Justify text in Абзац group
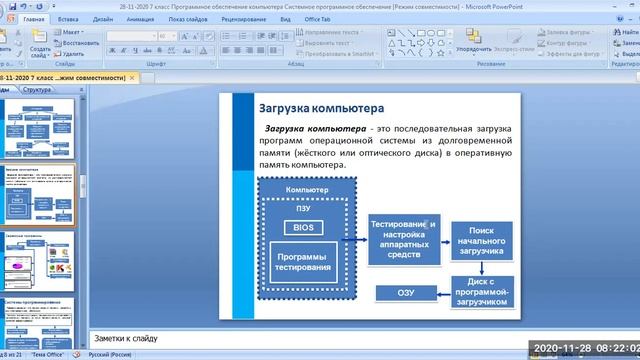640x360 pixels. (x=261, y=51)
